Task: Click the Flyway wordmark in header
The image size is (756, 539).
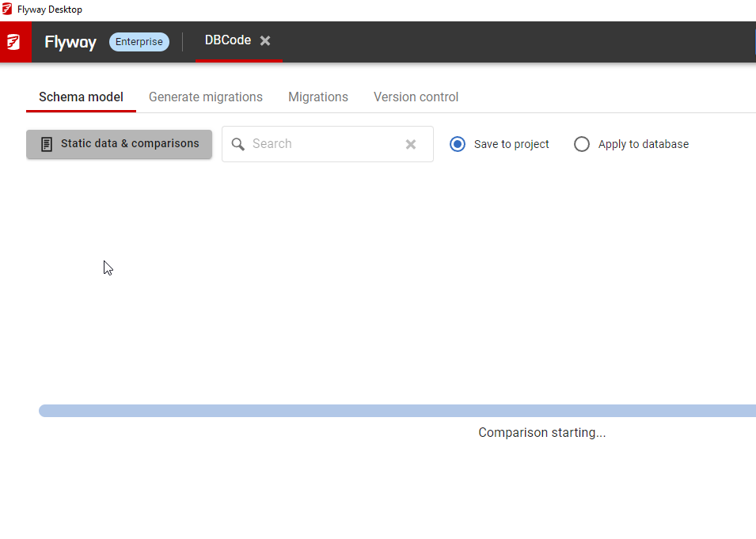Action: click(70, 42)
